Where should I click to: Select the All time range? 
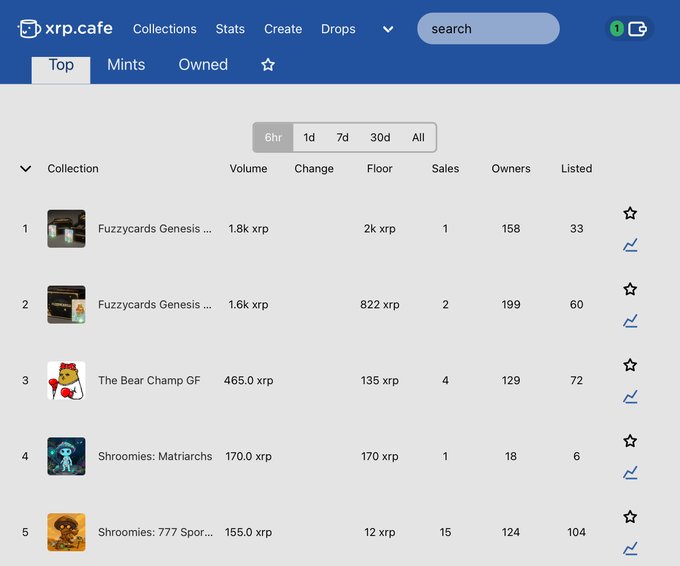pyautogui.click(x=418, y=137)
